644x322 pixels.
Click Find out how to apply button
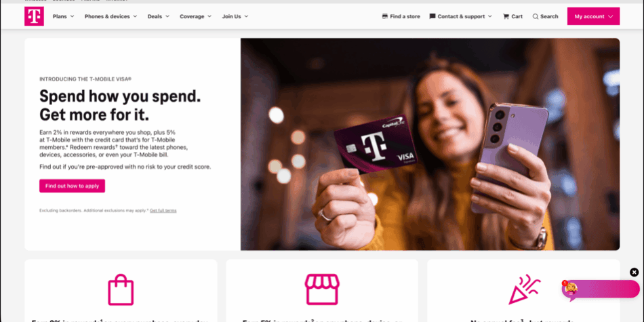click(x=73, y=186)
